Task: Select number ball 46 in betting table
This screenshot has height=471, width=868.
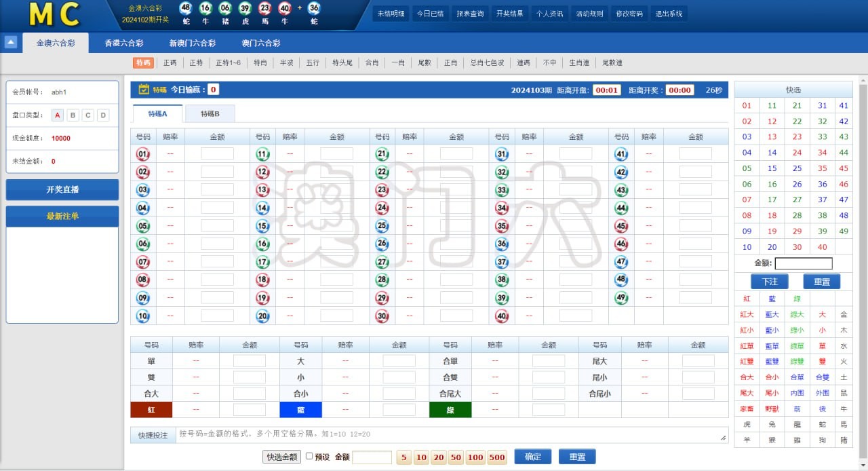Action: [621, 244]
